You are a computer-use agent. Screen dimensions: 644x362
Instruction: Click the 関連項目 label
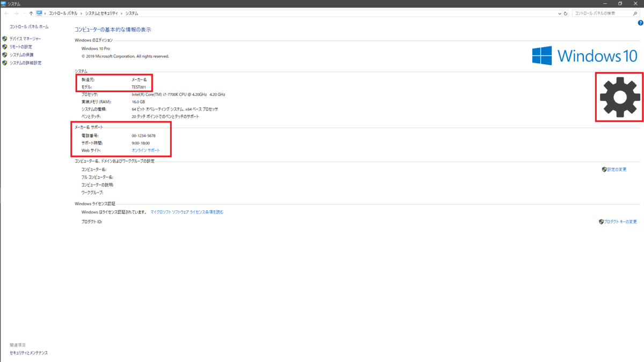[x=18, y=345]
